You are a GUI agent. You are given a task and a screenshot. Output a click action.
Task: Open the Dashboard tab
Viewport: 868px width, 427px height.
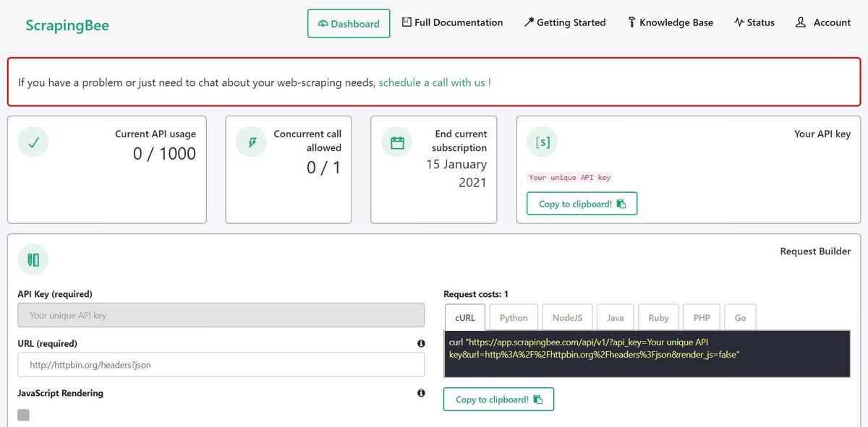(x=349, y=23)
